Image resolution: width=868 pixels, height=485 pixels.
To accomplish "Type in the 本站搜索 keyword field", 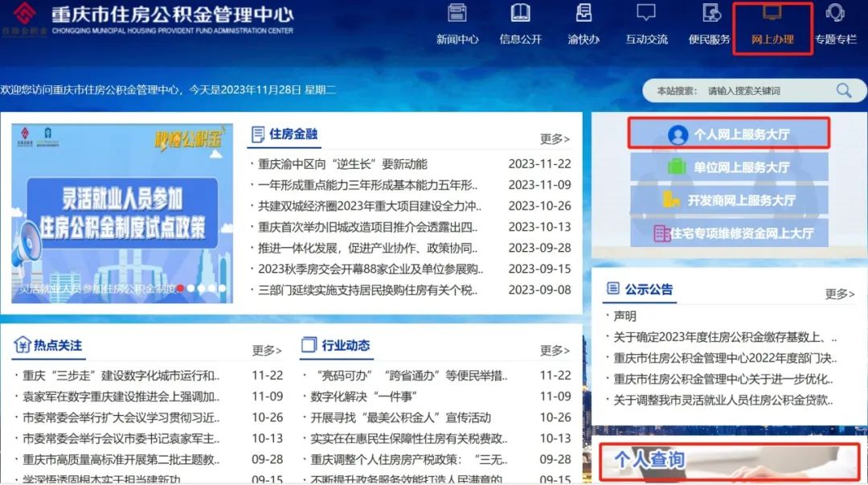I will coord(764,91).
